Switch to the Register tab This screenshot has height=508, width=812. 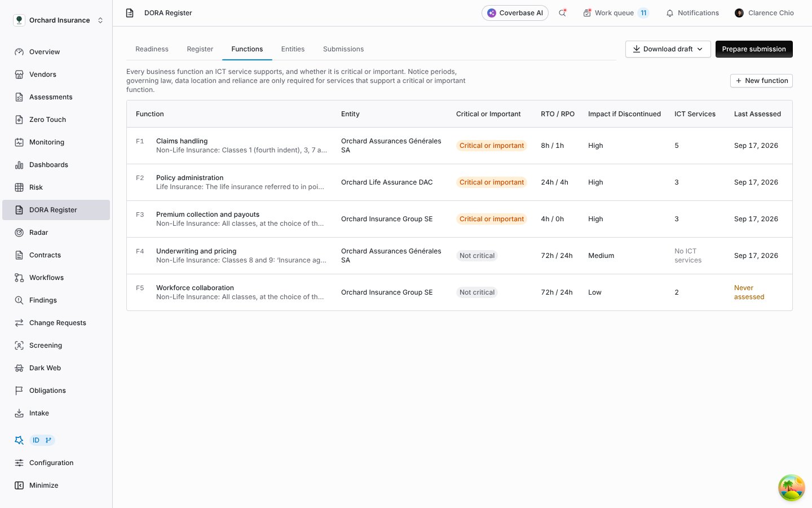(x=200, y=49)
